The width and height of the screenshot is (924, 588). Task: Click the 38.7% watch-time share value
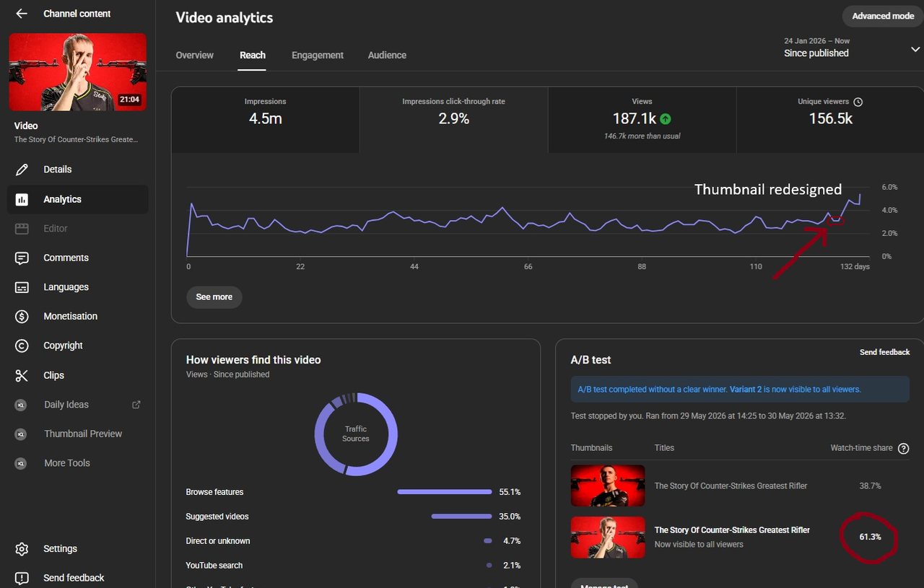tap(870, 486)
